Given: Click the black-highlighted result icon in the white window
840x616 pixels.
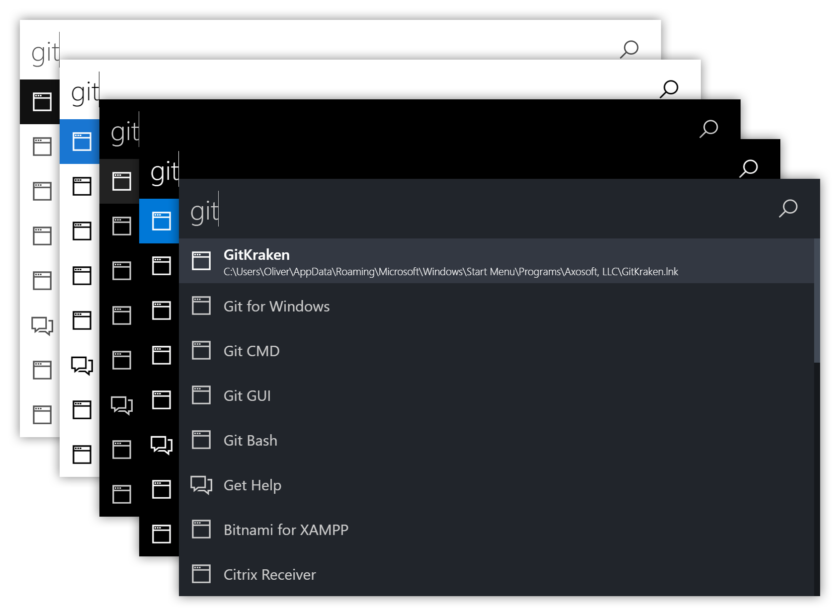Looking at the screenshot, I should click(x=42, y=102).
